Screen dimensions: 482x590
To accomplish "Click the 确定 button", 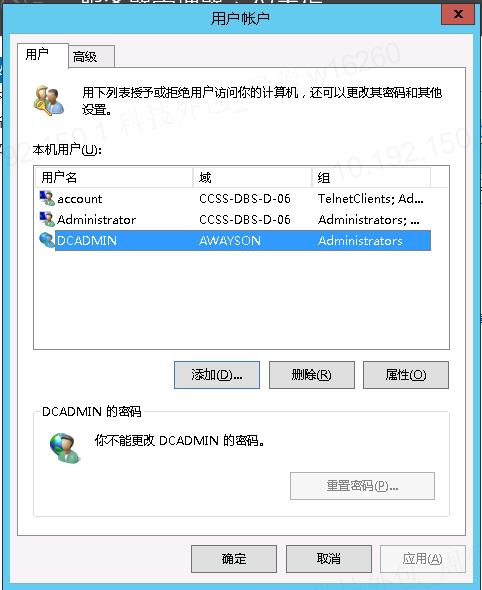I will 234,559.
